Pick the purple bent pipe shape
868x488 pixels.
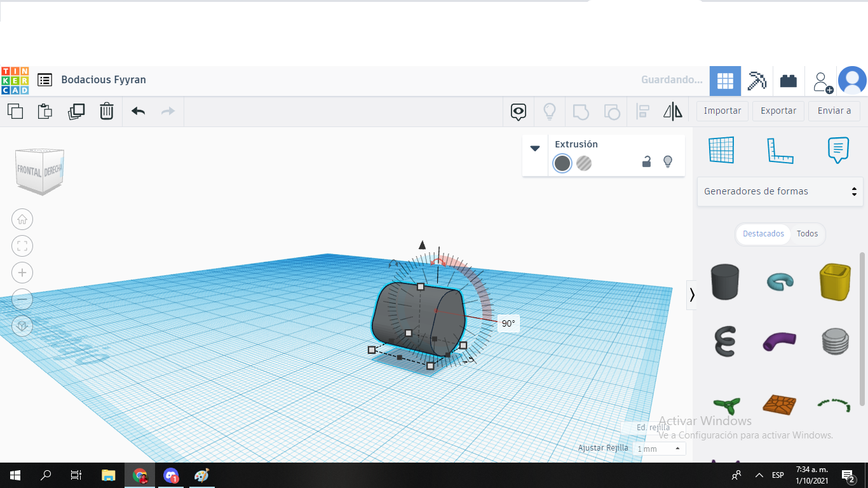pos(780,342)
